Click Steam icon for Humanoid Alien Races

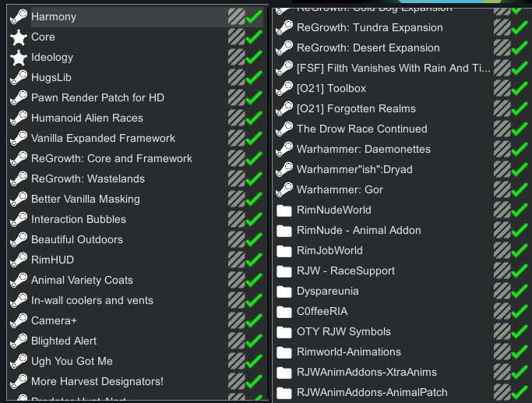pyautogui.click(x=19, y=118)
